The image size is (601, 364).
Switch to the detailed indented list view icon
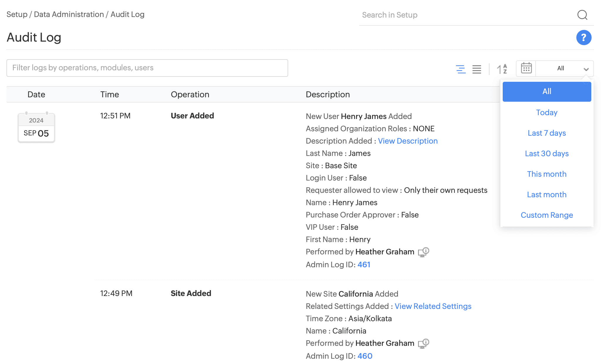tap(461, 69)
